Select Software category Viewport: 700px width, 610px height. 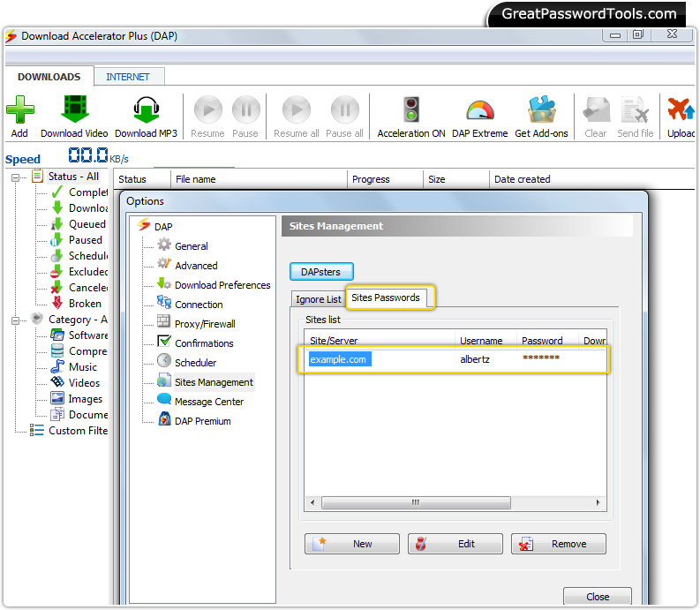(x=79, y=335)
